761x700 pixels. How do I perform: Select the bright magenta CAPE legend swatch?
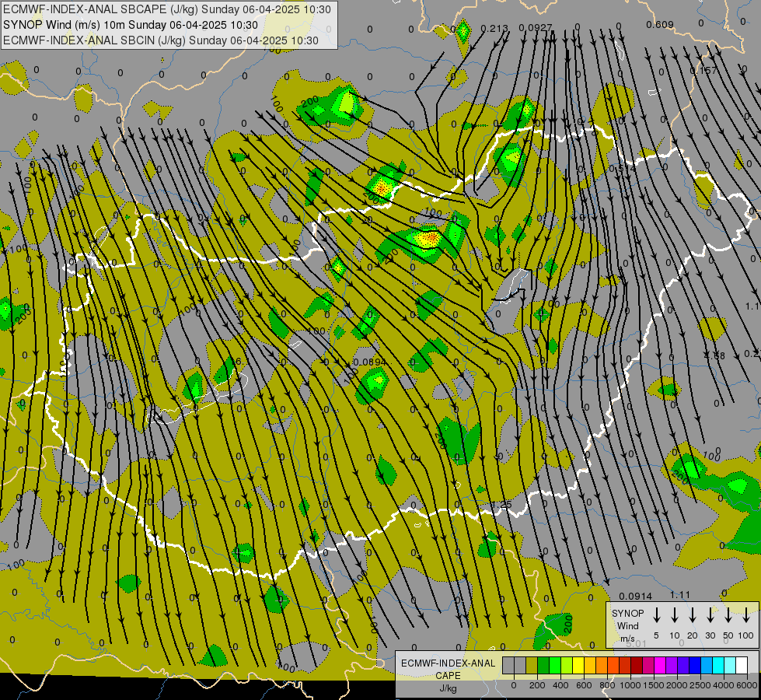coord(660,665)
